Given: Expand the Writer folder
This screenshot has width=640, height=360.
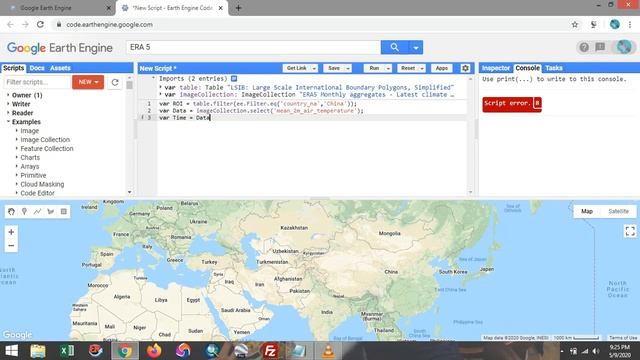Looking at the screenshot, I should [x=8, y=104].
